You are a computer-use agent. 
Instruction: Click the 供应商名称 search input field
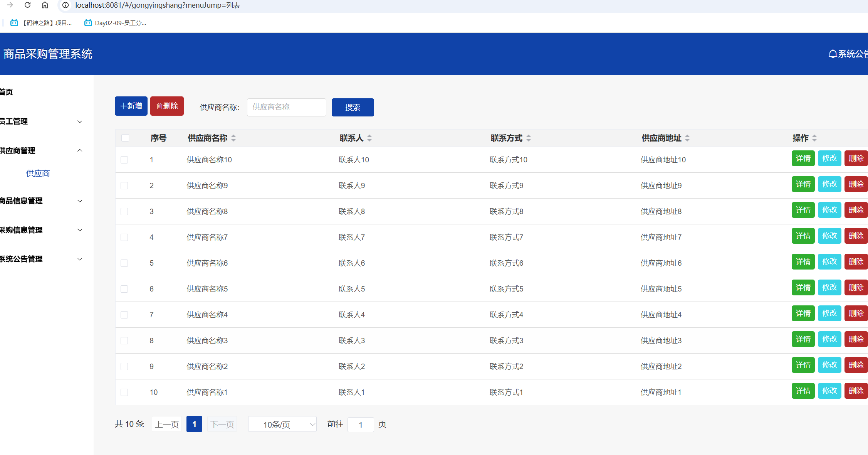click(286, 107)
